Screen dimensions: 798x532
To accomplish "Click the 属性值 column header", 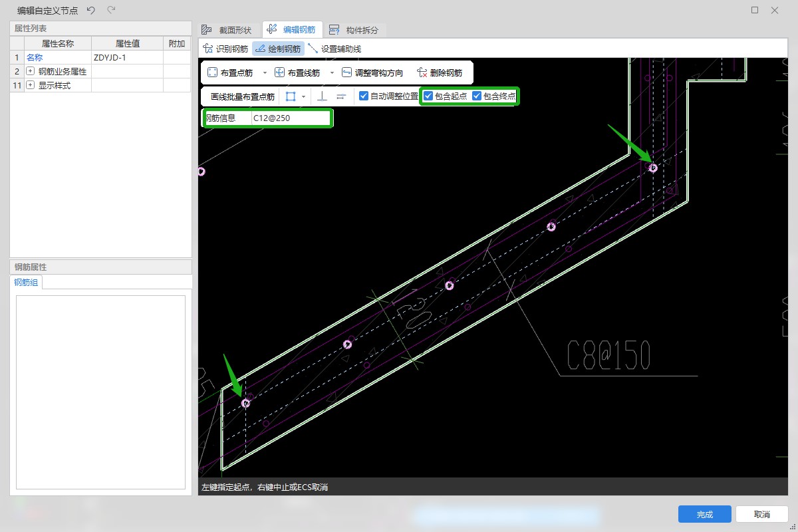I will pyautogui.click(x=127, y=43).
